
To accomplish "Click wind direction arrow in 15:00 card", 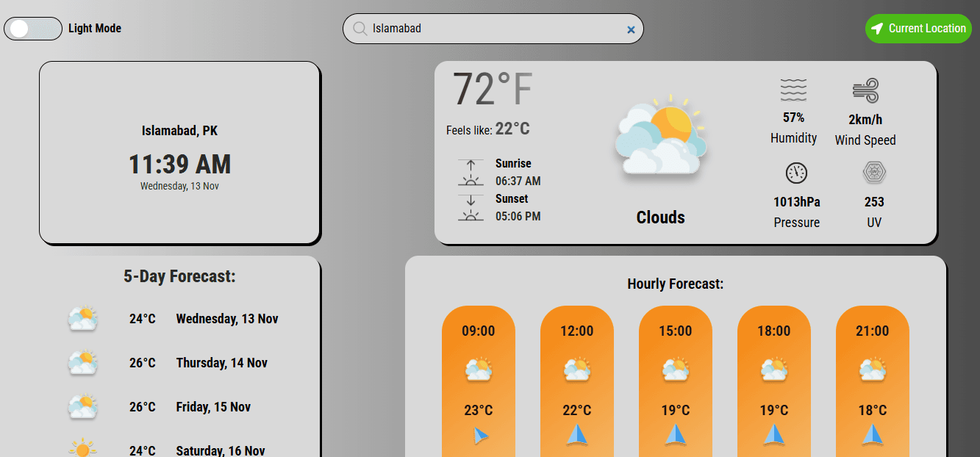I will pos(676,434).
